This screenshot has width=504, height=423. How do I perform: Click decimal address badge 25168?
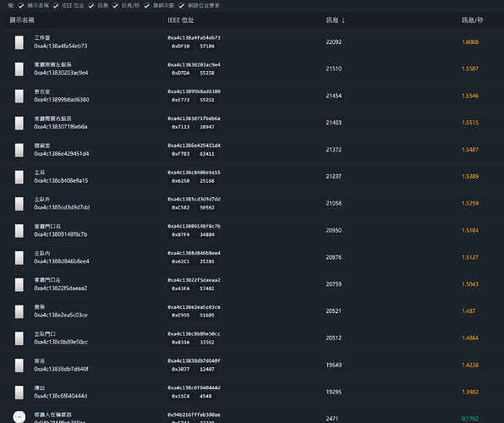(x=207, y=181)
